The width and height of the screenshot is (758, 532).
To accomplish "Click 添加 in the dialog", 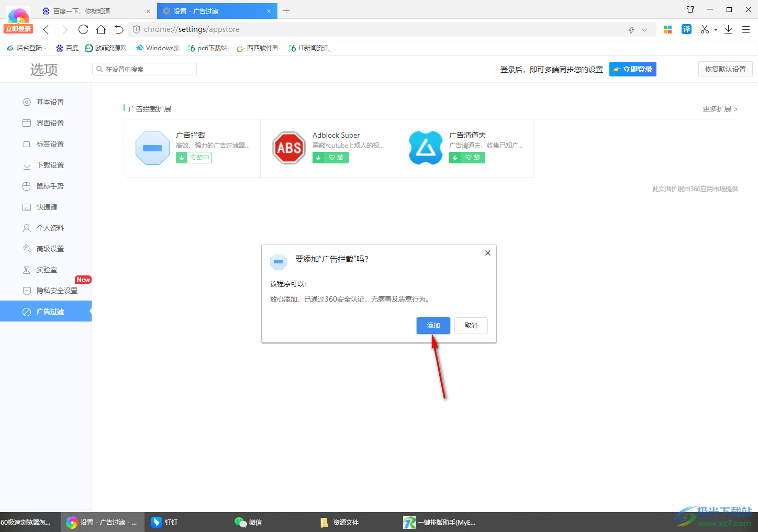I will 433,326.
